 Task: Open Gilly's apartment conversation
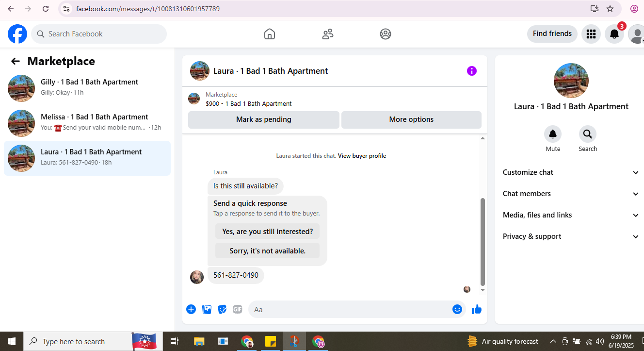(x=87, y=88)
